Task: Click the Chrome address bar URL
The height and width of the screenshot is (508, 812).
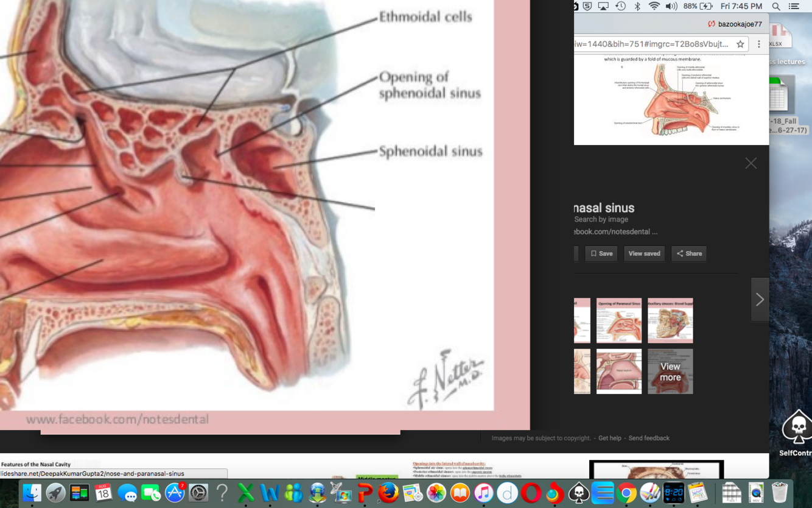Action: [651, 44]
